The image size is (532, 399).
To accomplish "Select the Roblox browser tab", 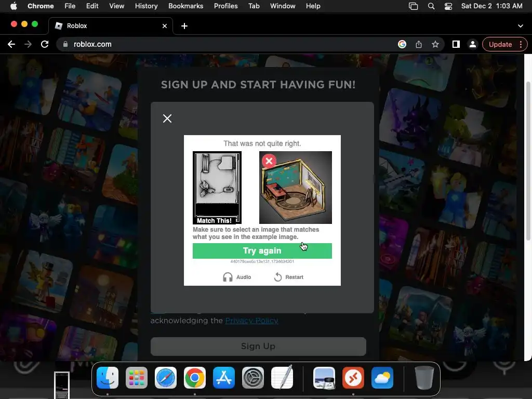I will pyautogui.click(x=110, y=26).
